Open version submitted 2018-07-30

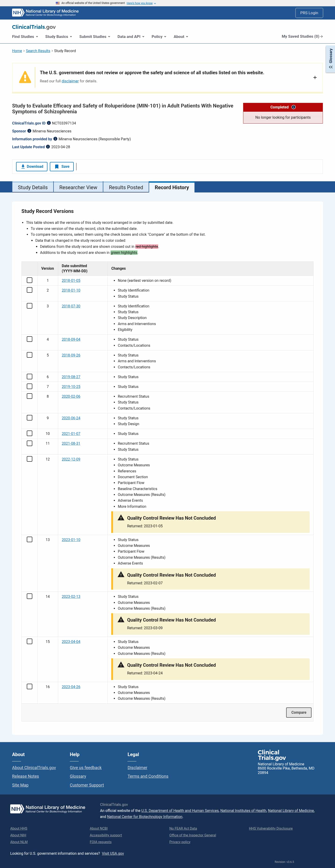click(71, 306)
